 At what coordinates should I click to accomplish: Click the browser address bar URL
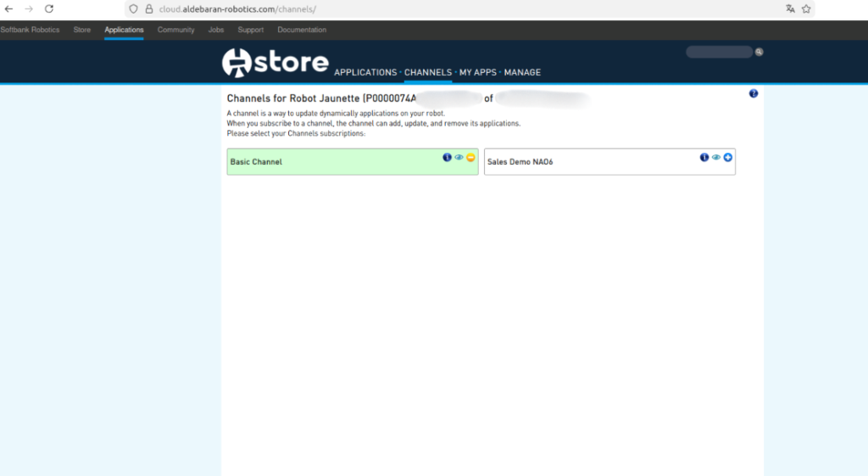[x=237, y=8]
